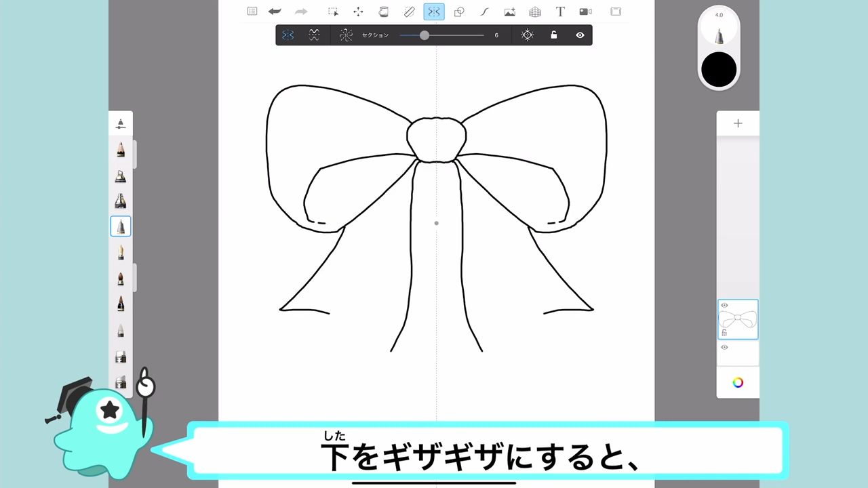Add a new layer with plus button
Viewport: 868px width, 488px height.
tap(738, 123)
